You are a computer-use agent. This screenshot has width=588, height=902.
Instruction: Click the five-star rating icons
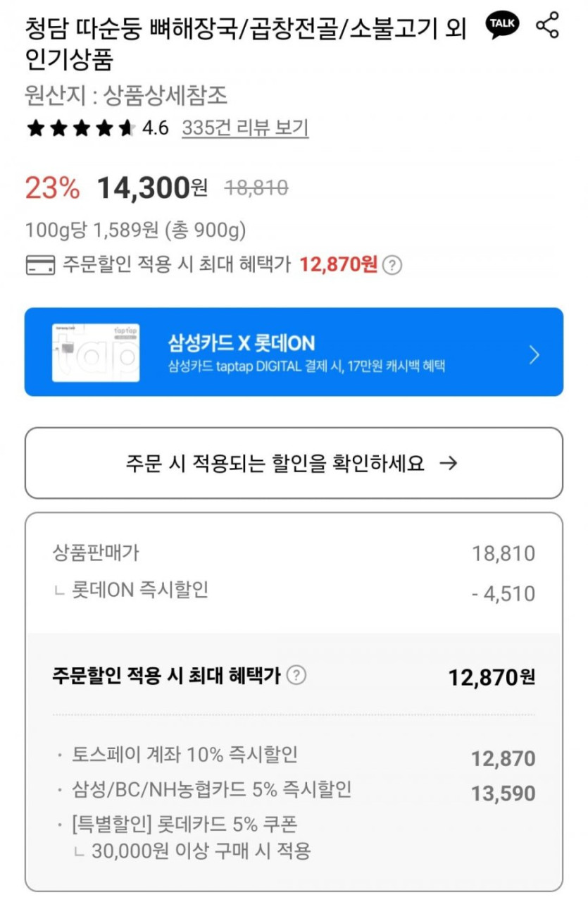pyautogui.click(x=80, y=128)
